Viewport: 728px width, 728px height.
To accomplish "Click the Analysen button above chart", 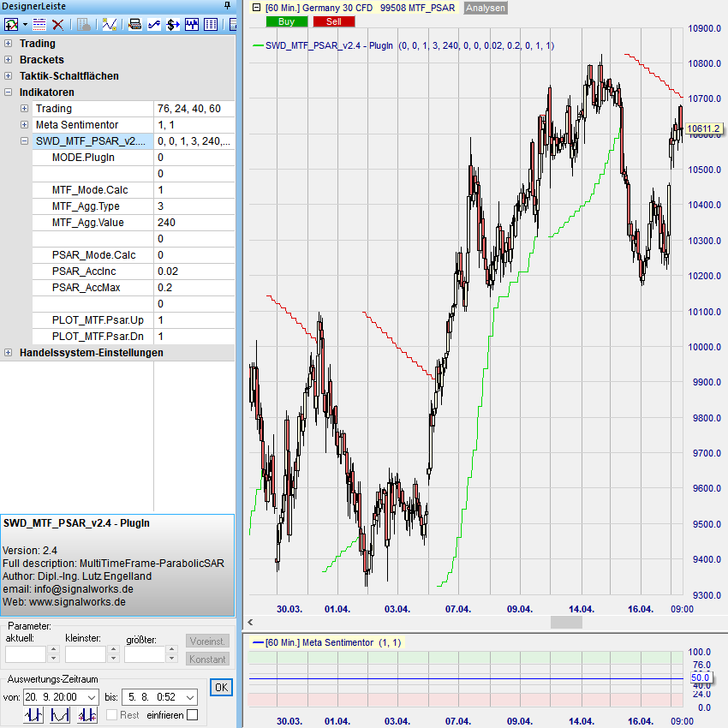I will click(x=485, y=8).
